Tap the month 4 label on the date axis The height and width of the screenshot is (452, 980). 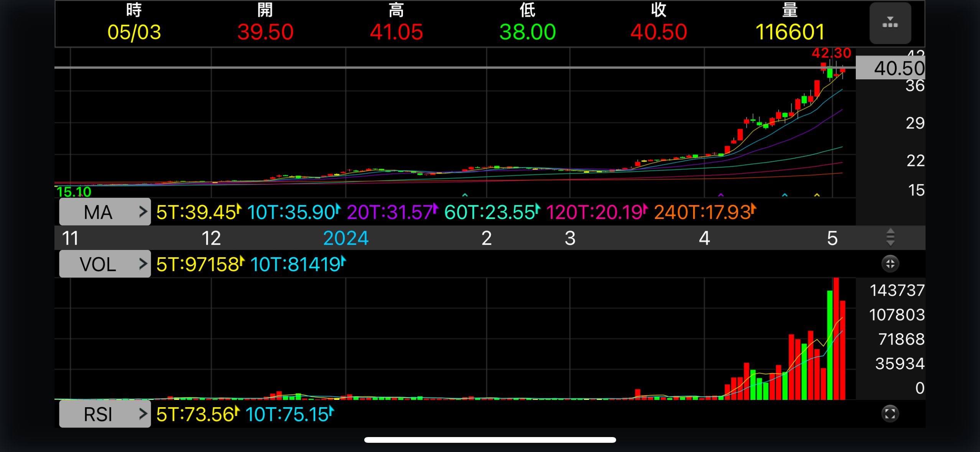(x=704, y=238)
